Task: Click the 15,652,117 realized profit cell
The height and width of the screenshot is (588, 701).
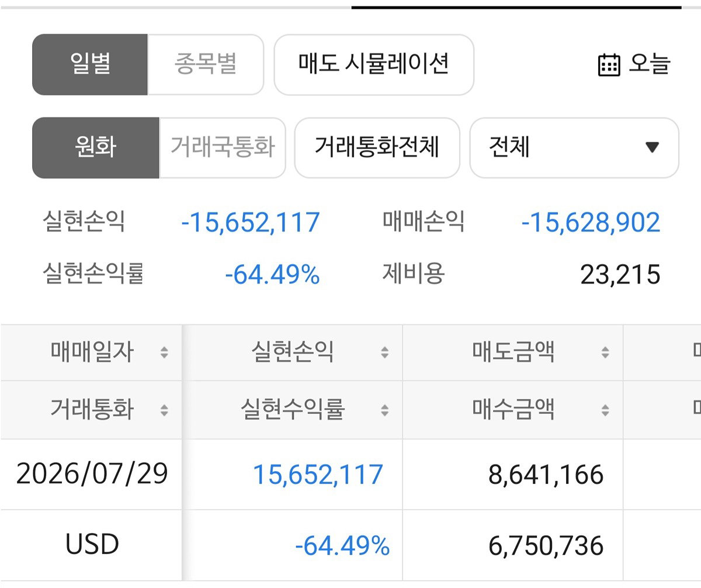Action: 318,474
